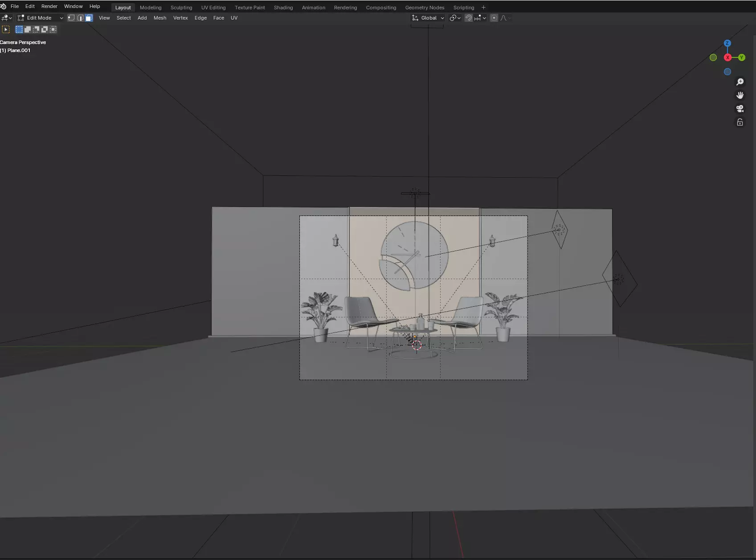
Task: Open the Render menu
Action: click(49, 6)
